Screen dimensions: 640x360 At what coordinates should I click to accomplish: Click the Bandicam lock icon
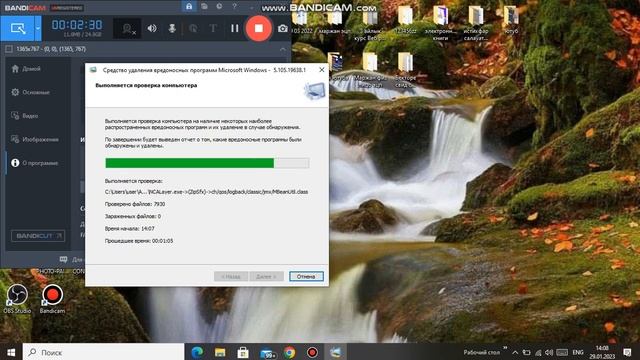pyautogui.click(x=189, y=7)
